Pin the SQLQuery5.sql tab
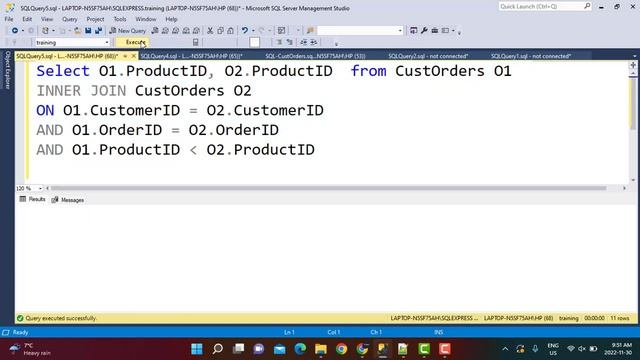 125,56
